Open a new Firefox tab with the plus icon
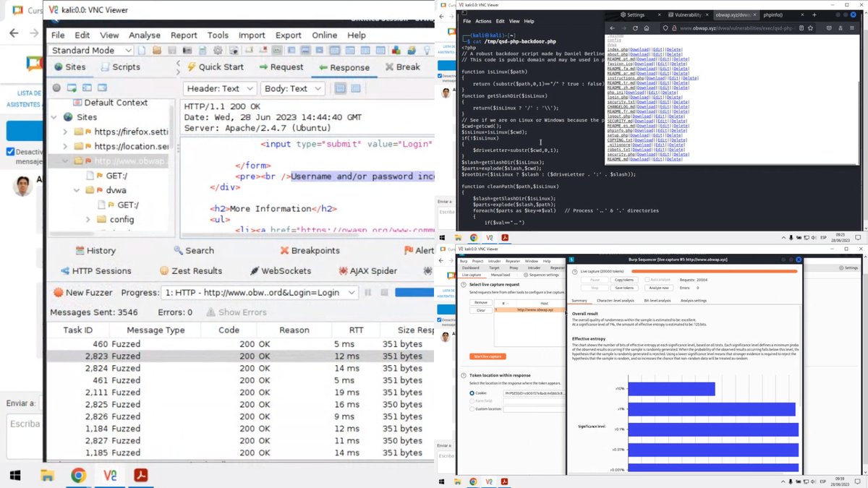This screenshot has width=868, height=488. click(814, 15)
